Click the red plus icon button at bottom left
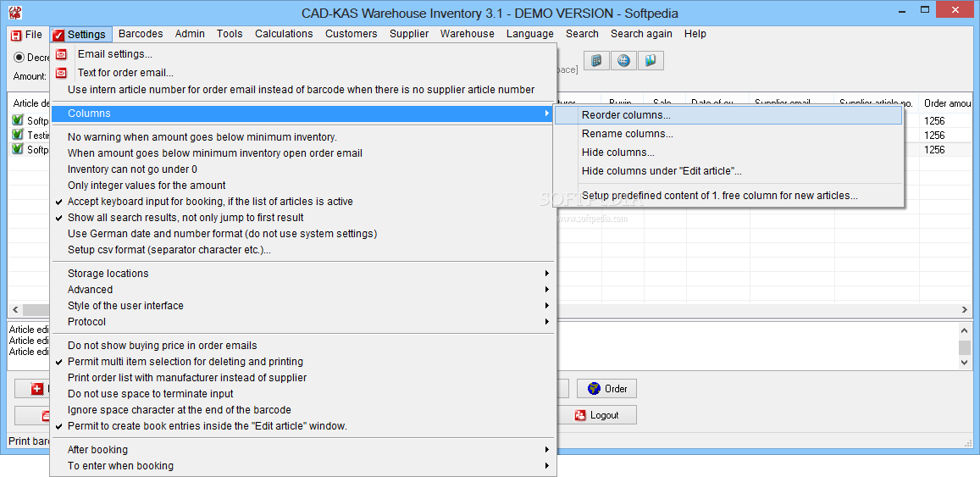980x477 pixels. 37,389
